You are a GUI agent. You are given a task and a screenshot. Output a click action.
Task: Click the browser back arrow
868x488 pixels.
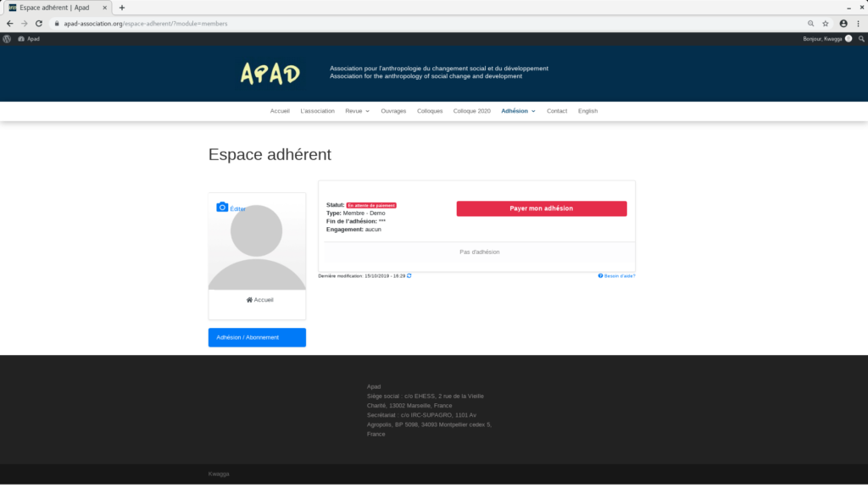coord(9,24)
